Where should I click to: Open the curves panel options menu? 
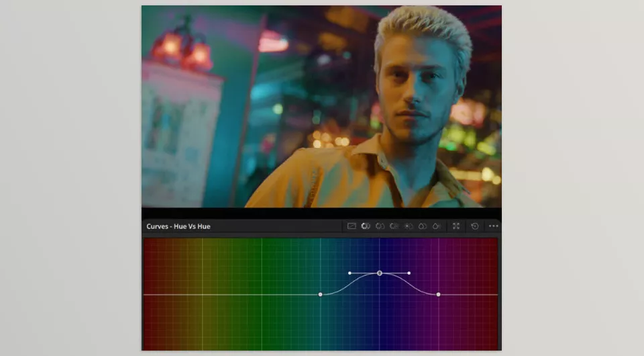click(x=494, y=226)
